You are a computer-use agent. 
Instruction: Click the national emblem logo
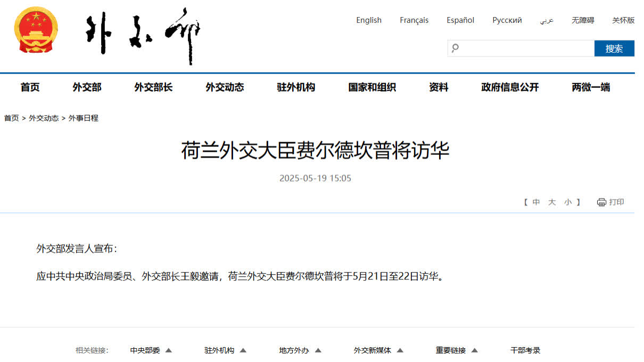[x=36, y=30]
